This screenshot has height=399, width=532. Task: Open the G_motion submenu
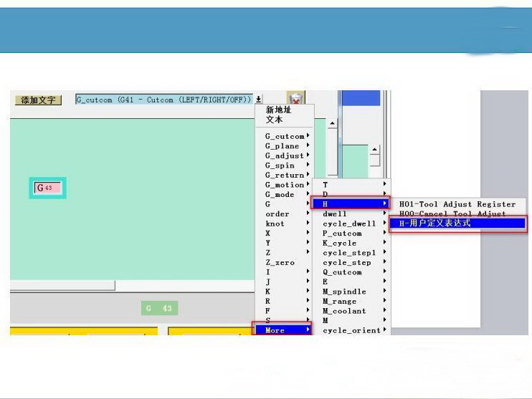point(285,185)
